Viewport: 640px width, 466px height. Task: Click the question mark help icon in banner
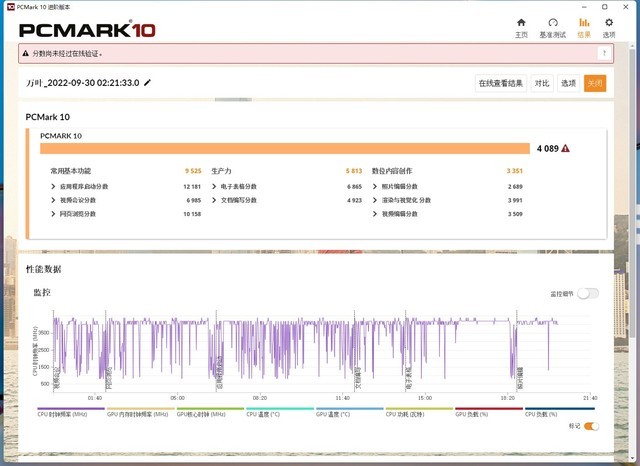[x=604, y=53]
